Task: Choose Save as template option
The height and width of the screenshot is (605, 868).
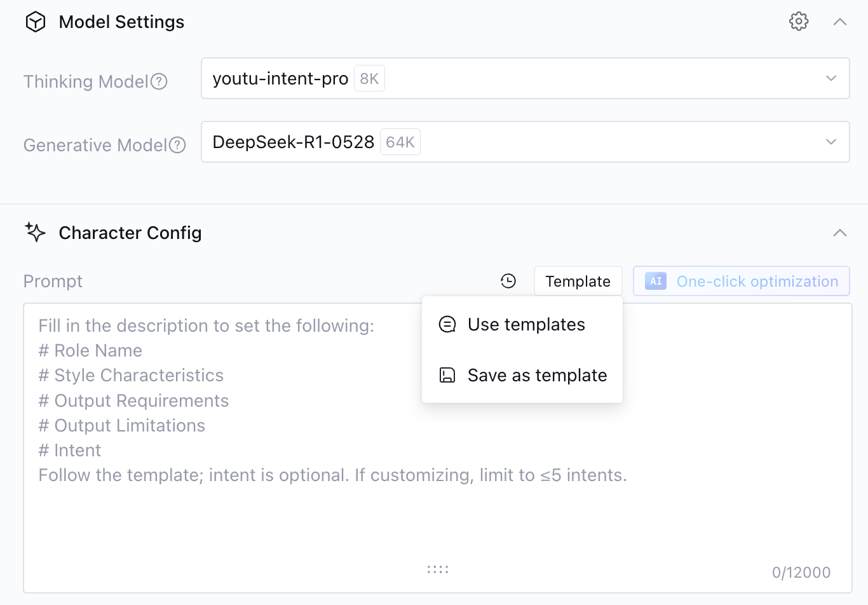Action: pos(537,375)
